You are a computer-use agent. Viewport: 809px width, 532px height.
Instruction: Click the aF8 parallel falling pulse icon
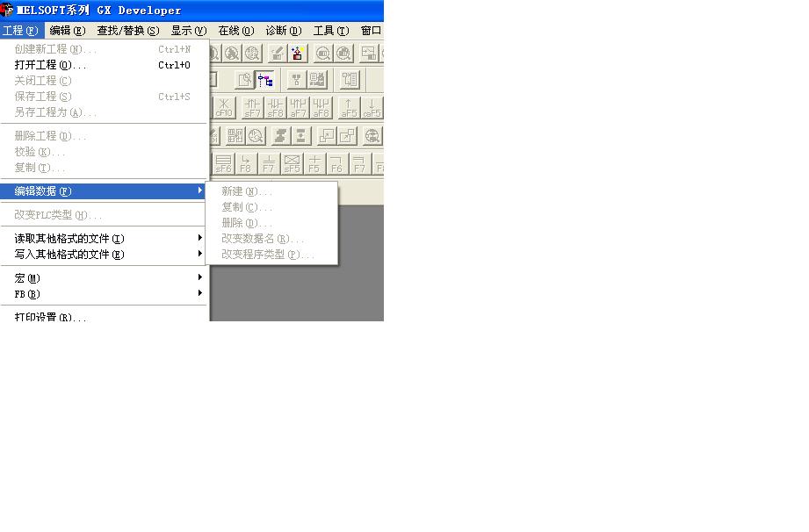[x=321, y=108]
